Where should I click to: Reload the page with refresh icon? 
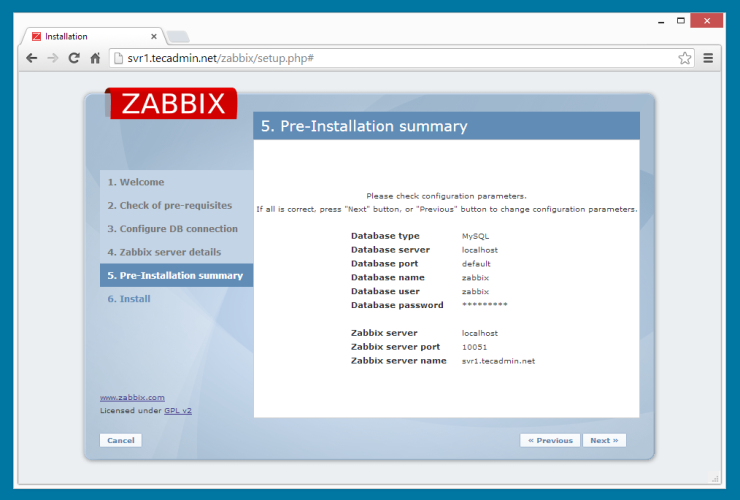[74, 58]
